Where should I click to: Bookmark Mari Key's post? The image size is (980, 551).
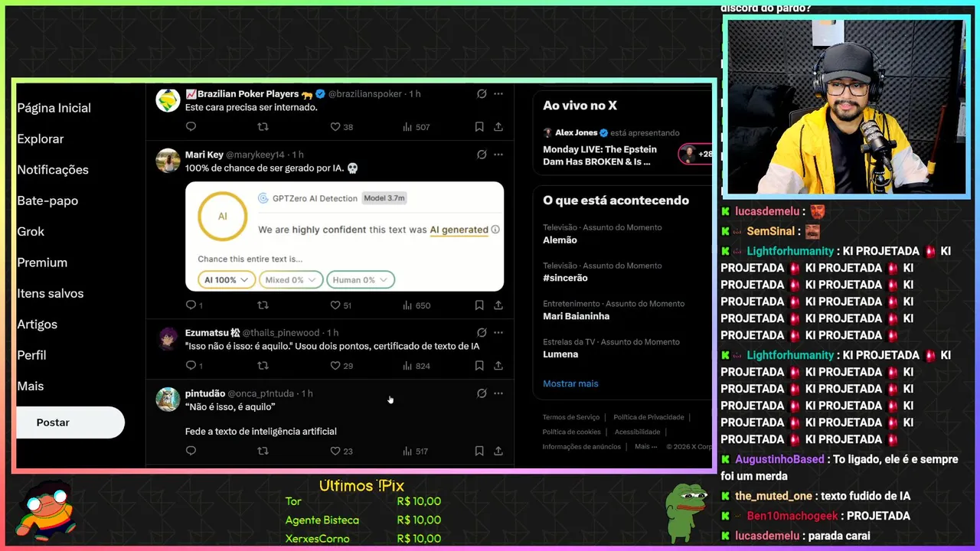click(479, 305)
